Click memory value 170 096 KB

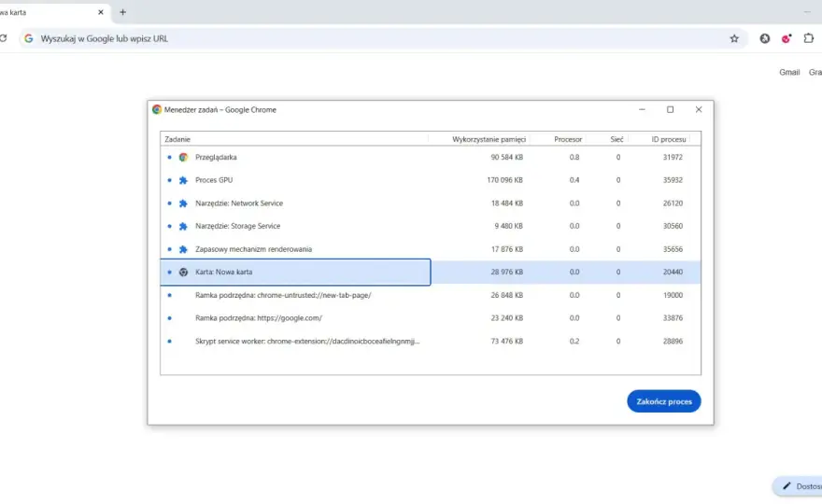pos(504,180)
